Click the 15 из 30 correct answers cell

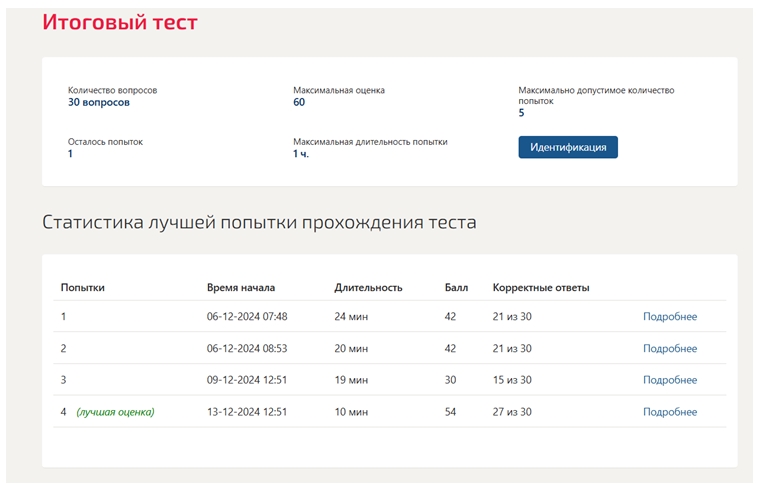click(512, 380)
